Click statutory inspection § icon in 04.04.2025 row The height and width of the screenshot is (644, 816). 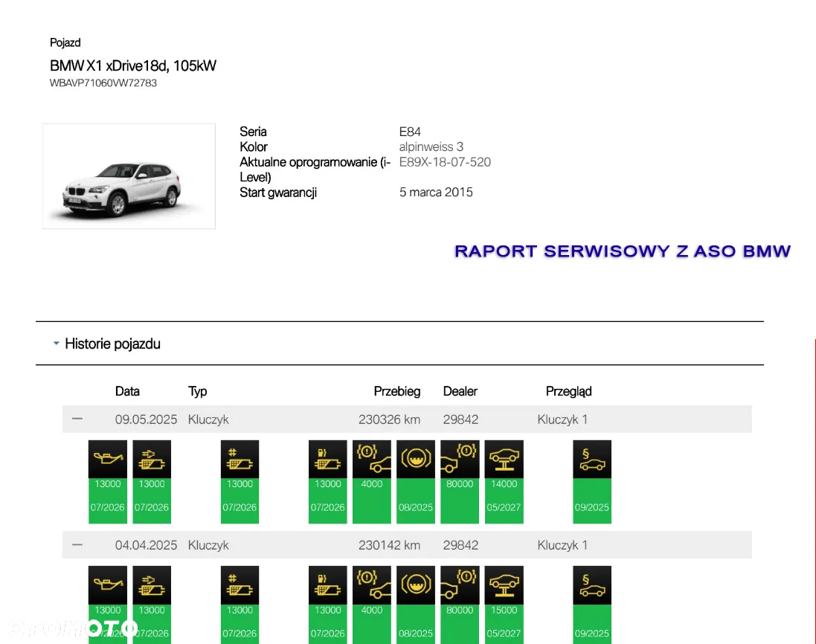(x=592, y=585)
